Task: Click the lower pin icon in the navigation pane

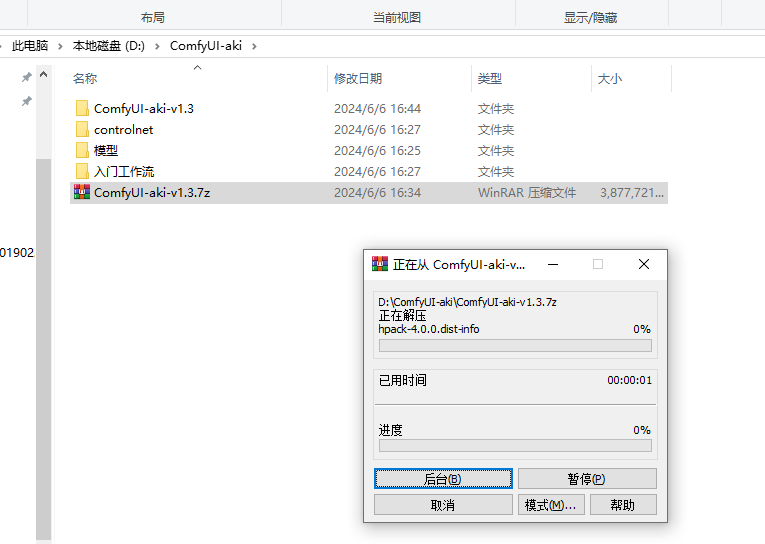Action: tap(26, 101)
